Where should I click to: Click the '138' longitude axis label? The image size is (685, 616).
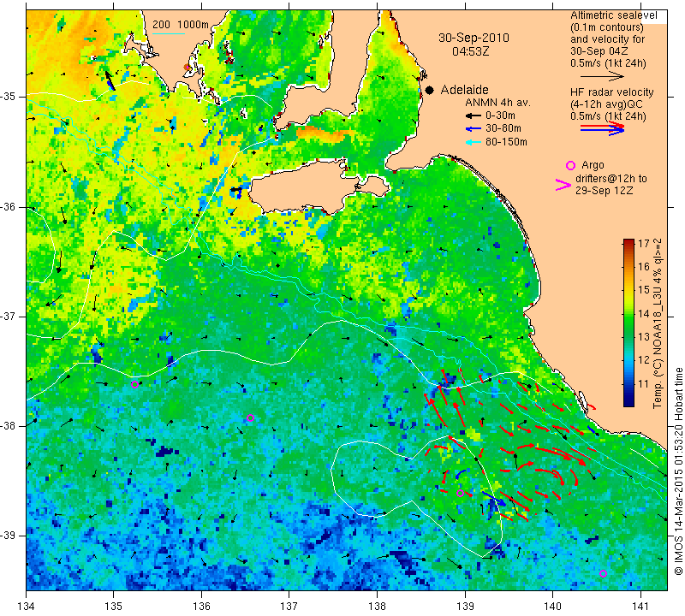[x=377, y=606]
